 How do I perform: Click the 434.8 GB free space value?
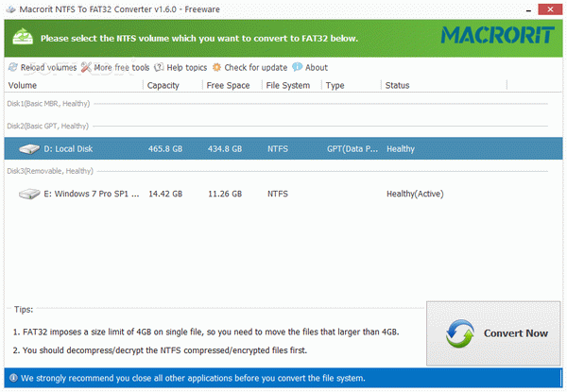[x=225, y=149]
